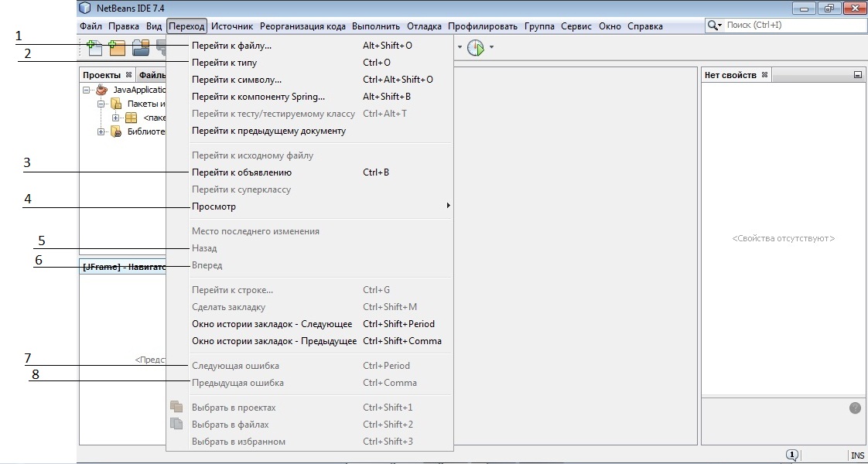Click the notification balloon icon in status bar

[792, 455]
